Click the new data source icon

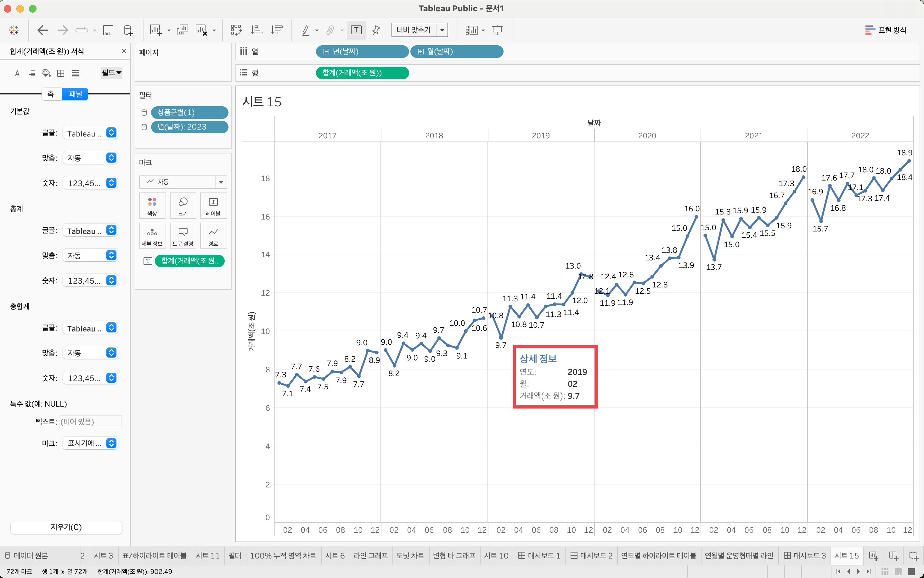128,30
